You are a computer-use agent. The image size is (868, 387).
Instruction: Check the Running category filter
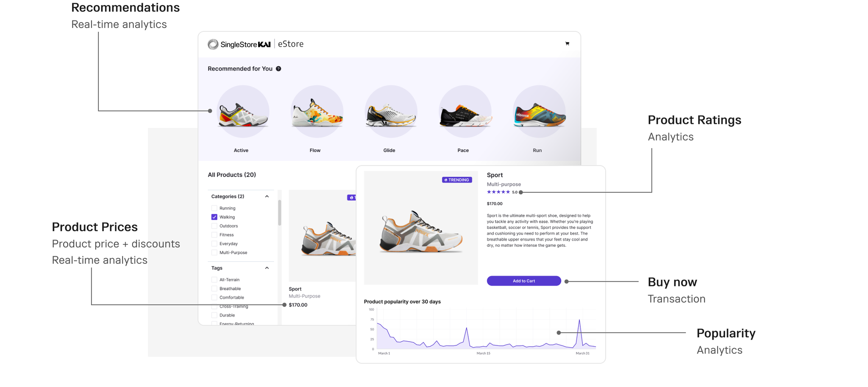214,208
